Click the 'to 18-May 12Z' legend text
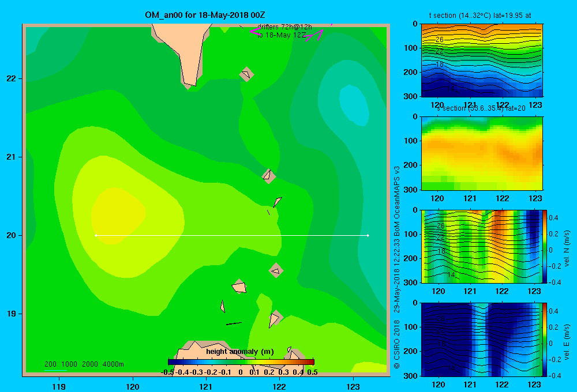The width and height of the screenshot is (577, 392). [x=282, y=35]
